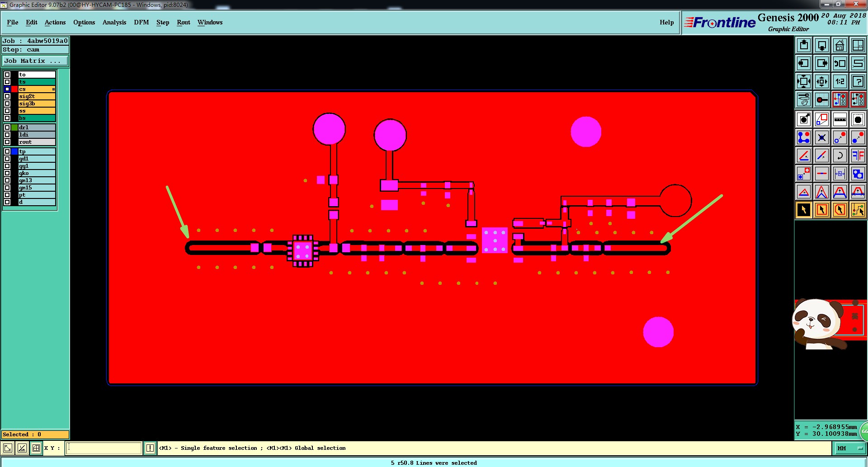This screenshot has width=868, height=467.
Task: Open the Step menu
Action: [x=163, y=22]
